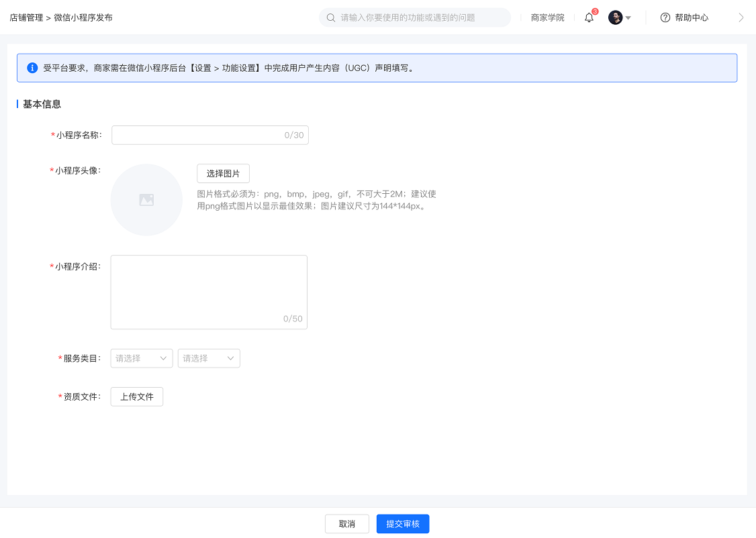Click the help center question-mark icon
This screenshot has width=756, height=538.
click(x=665, y=18)
